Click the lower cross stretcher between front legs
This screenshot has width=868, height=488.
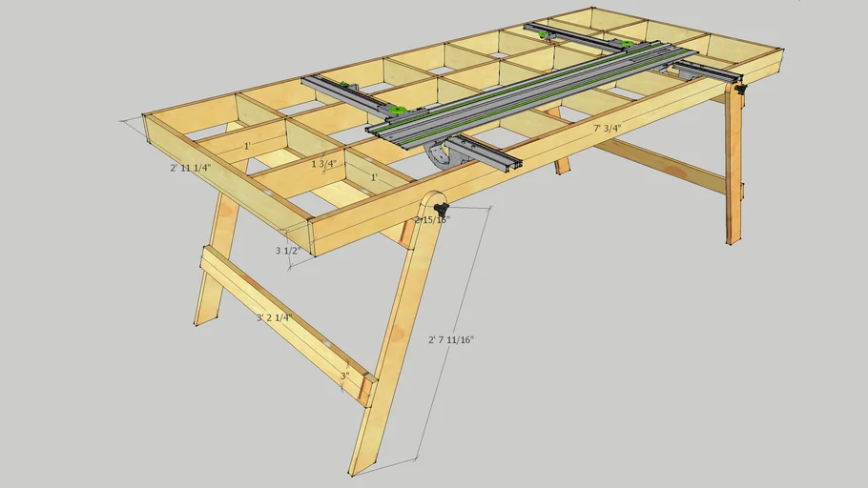click(x=286, y=324)
